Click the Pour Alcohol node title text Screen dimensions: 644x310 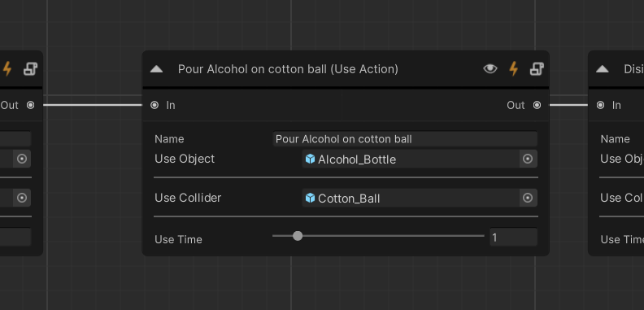(288, 69)
